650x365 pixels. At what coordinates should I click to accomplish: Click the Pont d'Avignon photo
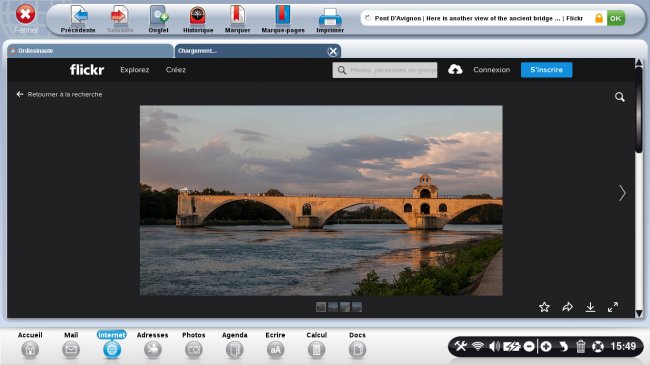pos(321,200)
